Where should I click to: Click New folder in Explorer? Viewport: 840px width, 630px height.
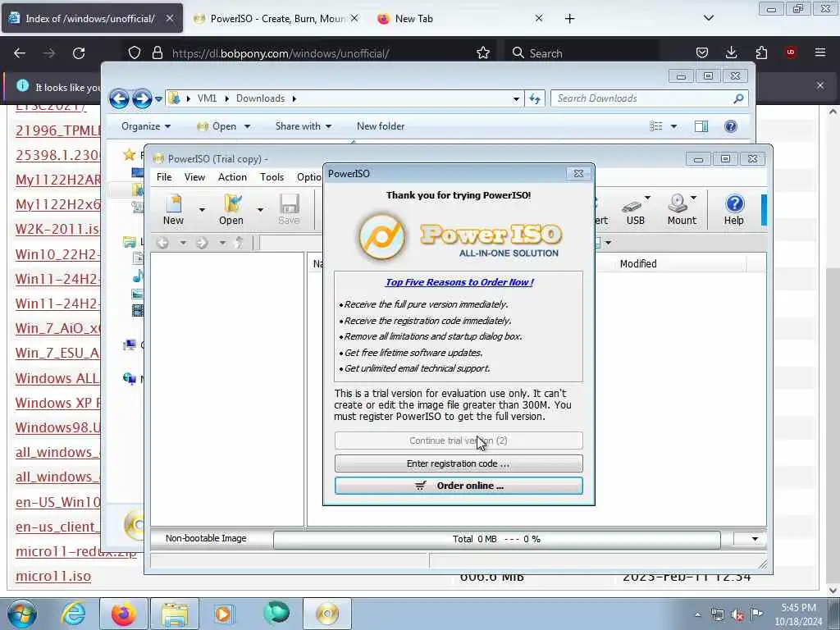[381, 126]
